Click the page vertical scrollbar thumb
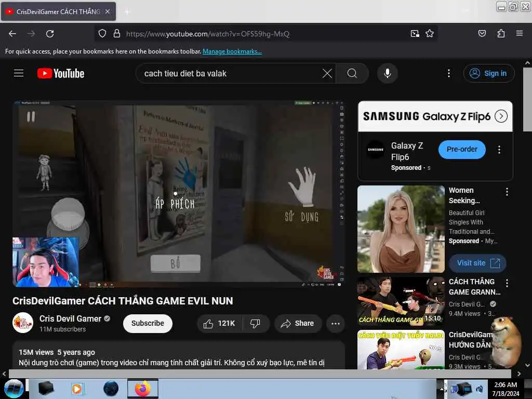 pos(527,99)
